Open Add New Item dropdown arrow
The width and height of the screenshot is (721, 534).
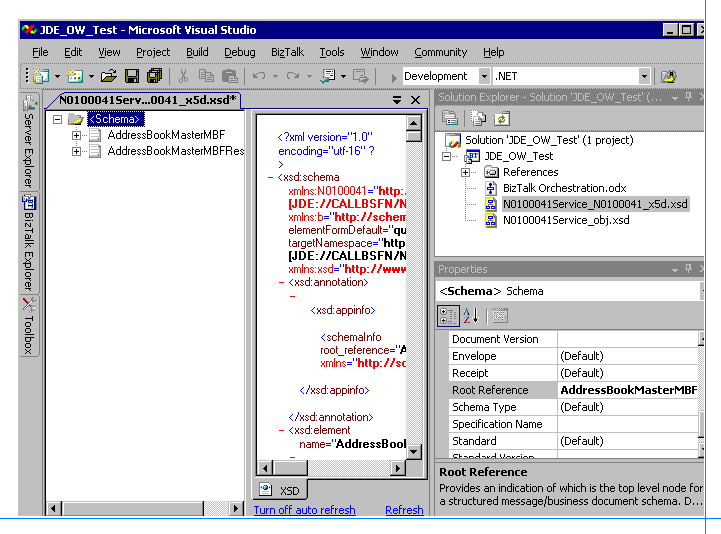pyautogui.click(x=91, y=76)
